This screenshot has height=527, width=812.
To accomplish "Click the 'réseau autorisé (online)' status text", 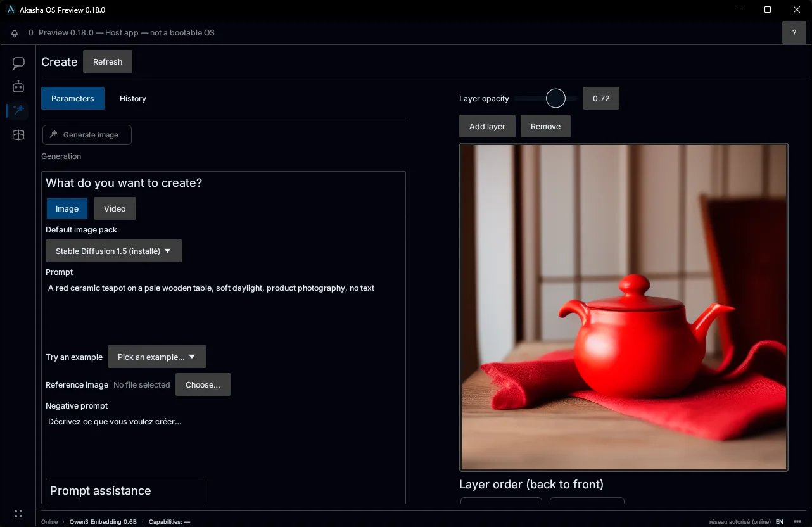I will (740, 522).
